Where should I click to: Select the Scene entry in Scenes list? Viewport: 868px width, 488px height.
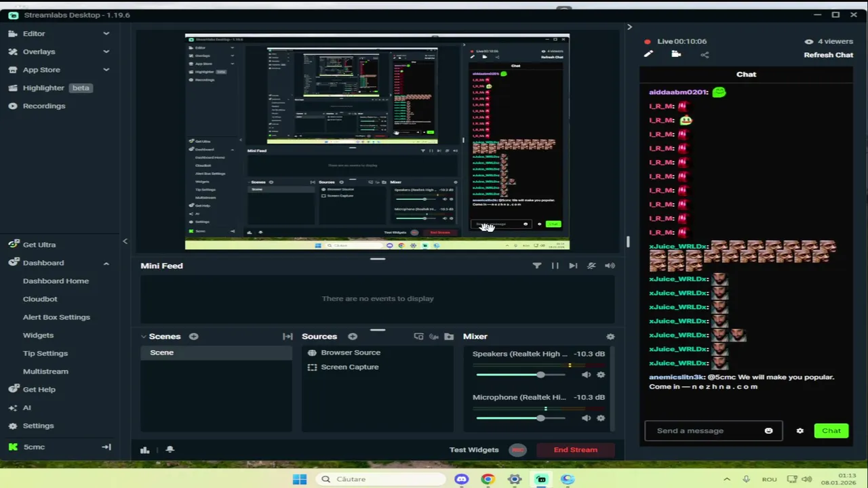click(216, 353)
